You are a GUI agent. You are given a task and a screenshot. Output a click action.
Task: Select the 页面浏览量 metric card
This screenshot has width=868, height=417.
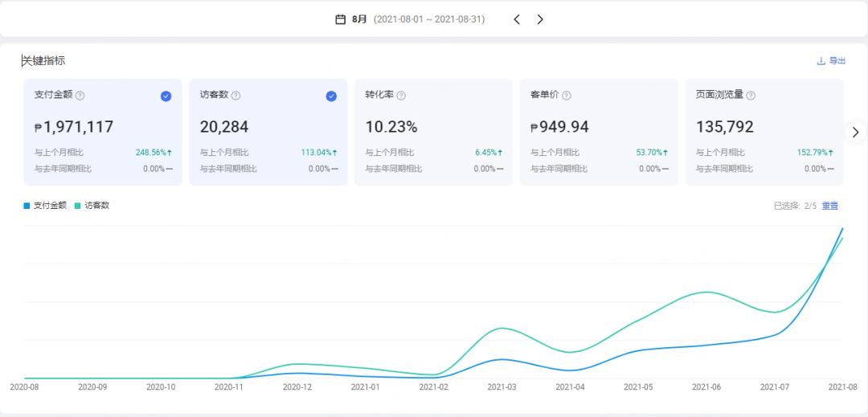tap(764, 132)
